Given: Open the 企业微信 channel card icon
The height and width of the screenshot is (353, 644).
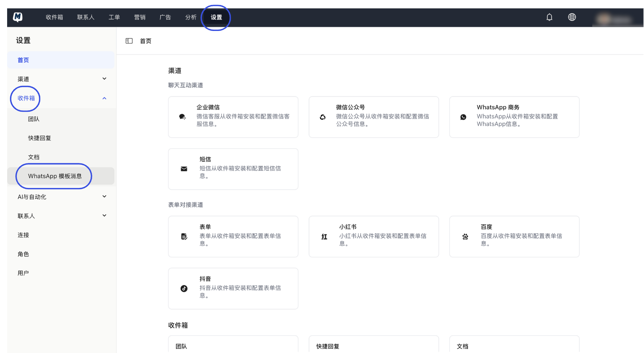Looking at the screenshot, I should [182, 116].
